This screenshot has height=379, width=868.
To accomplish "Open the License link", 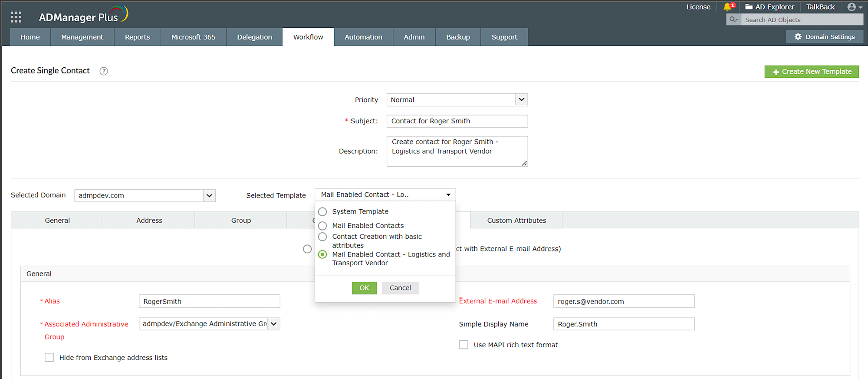I will (698, 7).
